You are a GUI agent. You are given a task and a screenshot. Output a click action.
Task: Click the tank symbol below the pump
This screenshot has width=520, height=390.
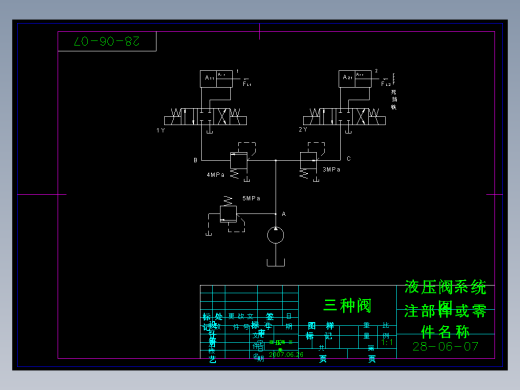(x=276, y=263)
